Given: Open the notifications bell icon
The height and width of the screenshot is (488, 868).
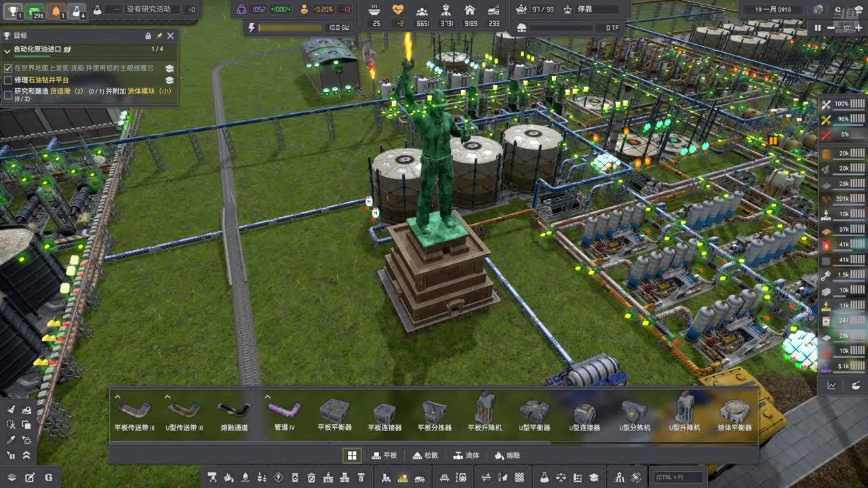Looking at the screenshot, I should pyautogui.click(x=57, y=11).
